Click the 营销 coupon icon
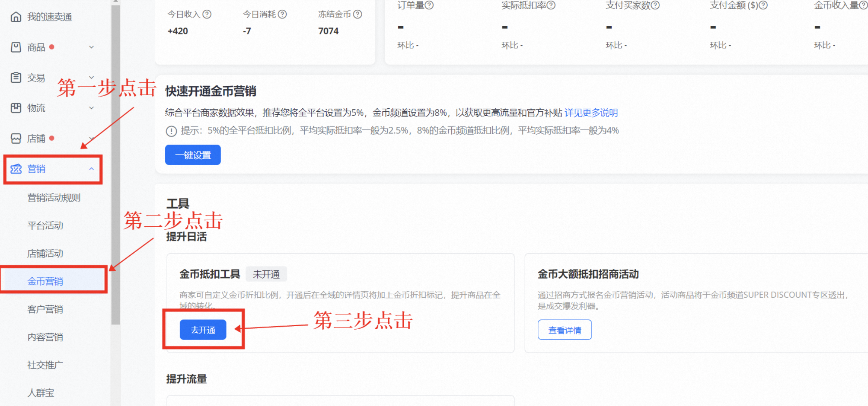The width and height of the screenshot is (868, 406). [x=16, y=169]
